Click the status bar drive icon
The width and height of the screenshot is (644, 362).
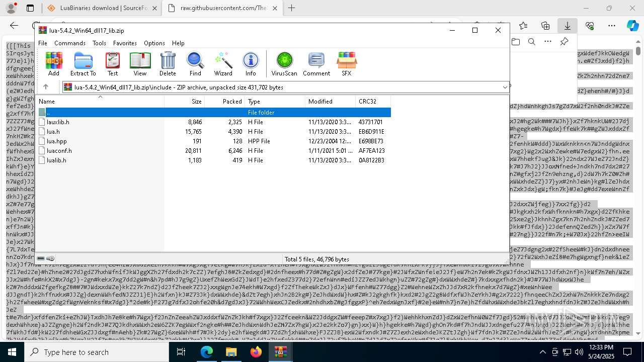tap(41, 259)
